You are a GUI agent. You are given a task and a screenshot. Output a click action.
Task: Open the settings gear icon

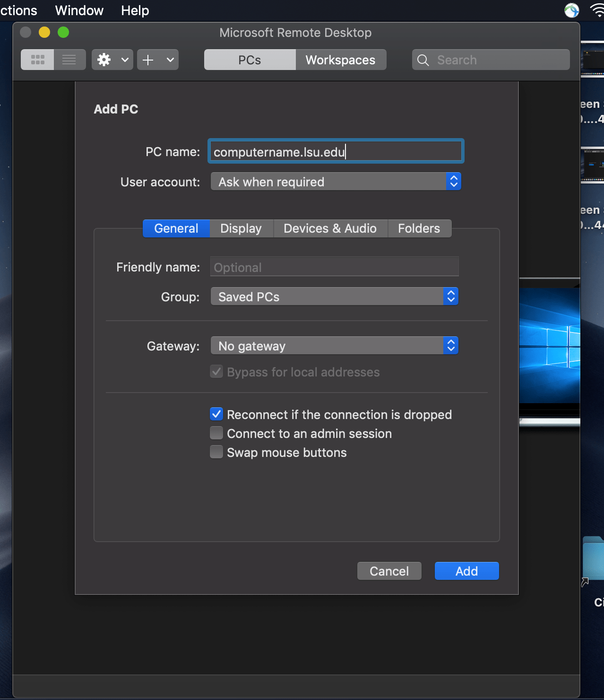[104, 60]
